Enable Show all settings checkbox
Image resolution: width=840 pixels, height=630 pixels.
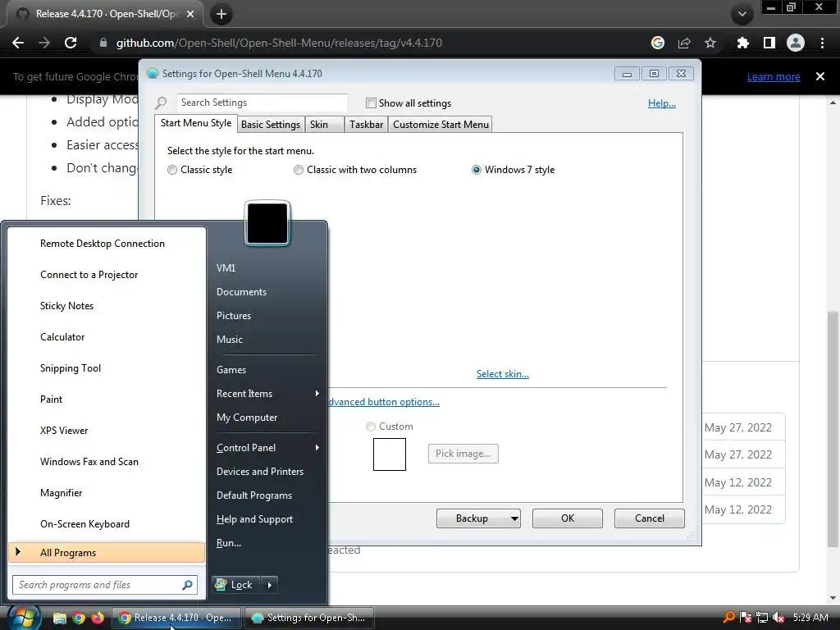pyautogui.click(x=371, y=103)
